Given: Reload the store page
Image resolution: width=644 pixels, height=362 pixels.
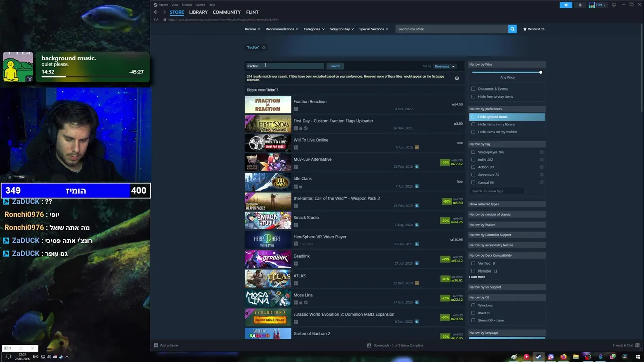Looking at the screenshot, I should (x=156, y=19).
